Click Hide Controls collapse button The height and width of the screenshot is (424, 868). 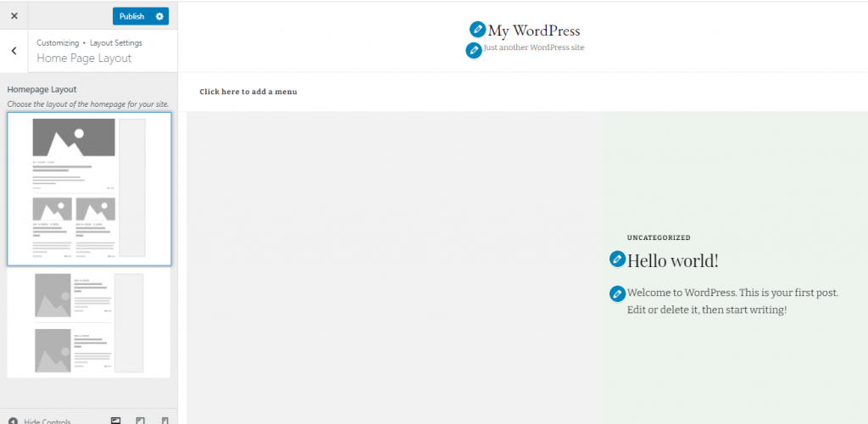[40, 421]
